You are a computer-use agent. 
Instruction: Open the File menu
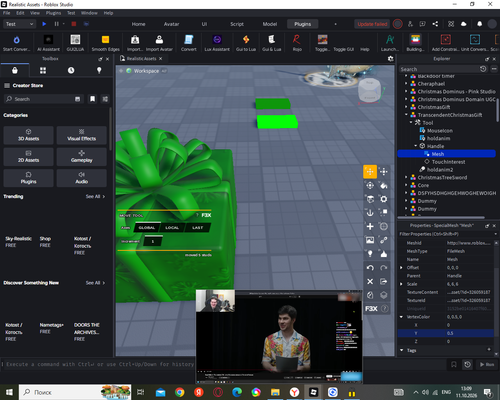(7, 13)
